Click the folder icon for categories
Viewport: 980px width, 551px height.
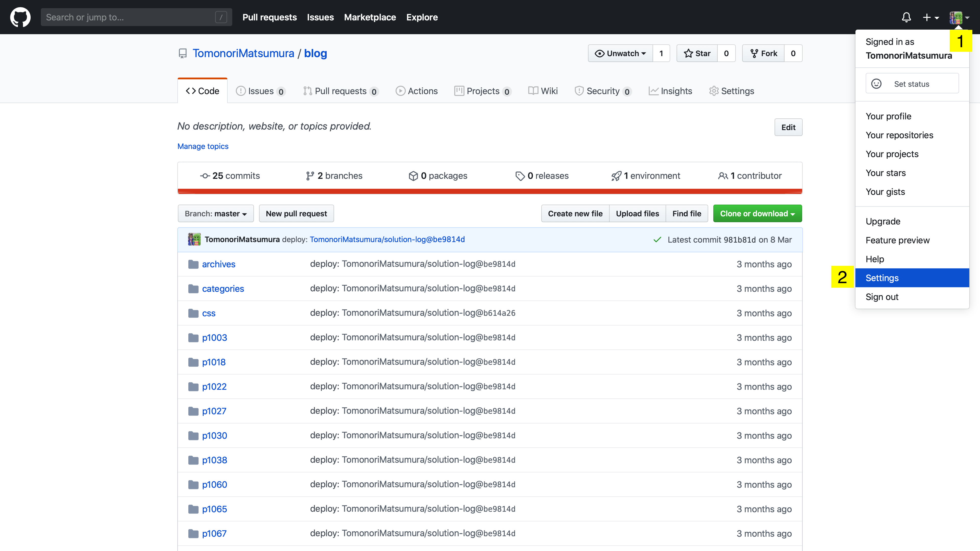[193, 289]
